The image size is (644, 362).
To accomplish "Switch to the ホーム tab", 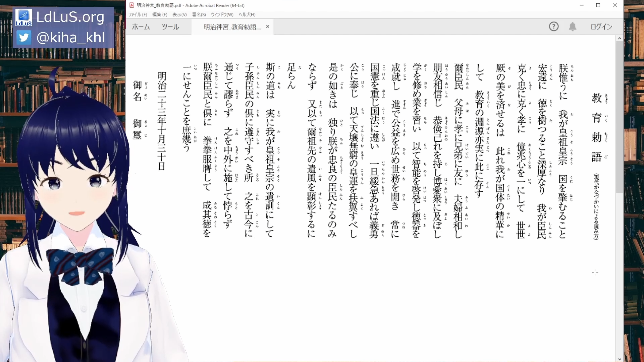I will [141, 27].
